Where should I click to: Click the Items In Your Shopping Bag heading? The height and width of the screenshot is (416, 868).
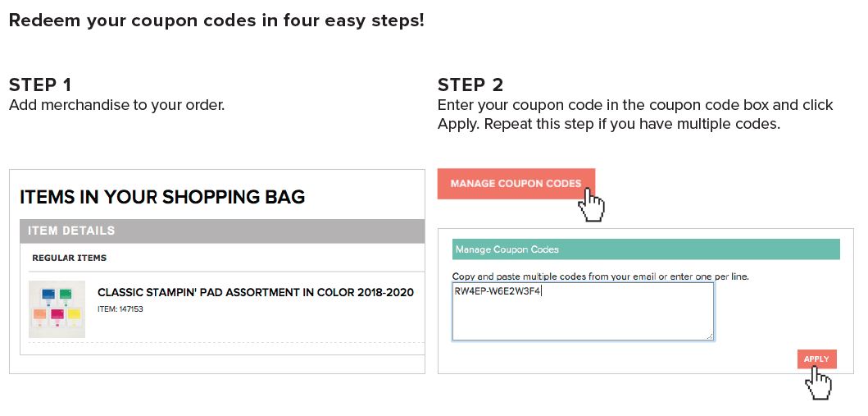coord(162,197)
